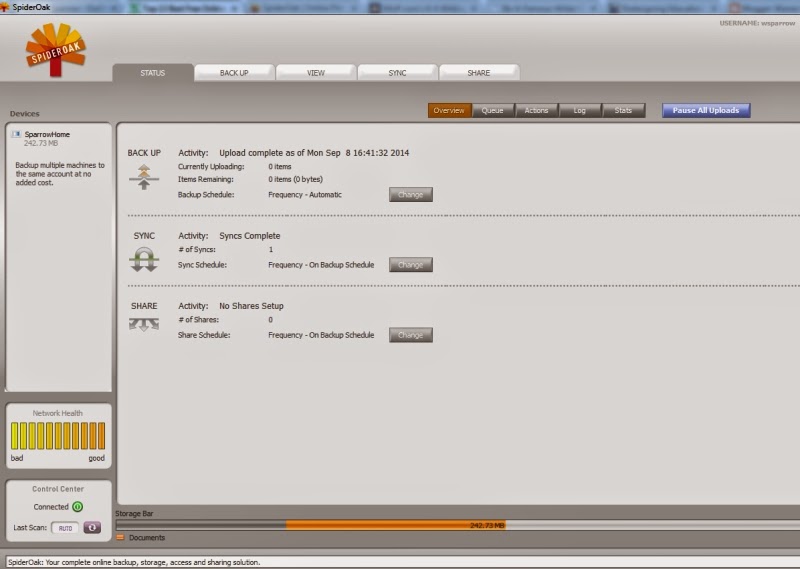
Task: Click the orange storage bar segment
Action: 395,525
